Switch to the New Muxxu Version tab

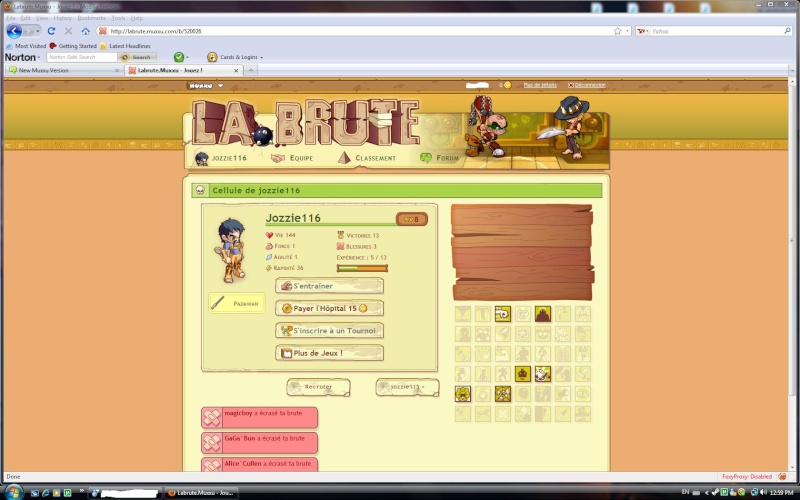click(64, 70)
